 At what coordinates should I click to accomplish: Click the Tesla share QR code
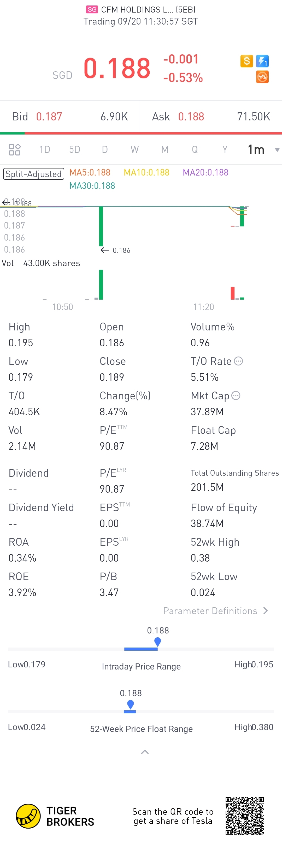(x=245, y=816)
